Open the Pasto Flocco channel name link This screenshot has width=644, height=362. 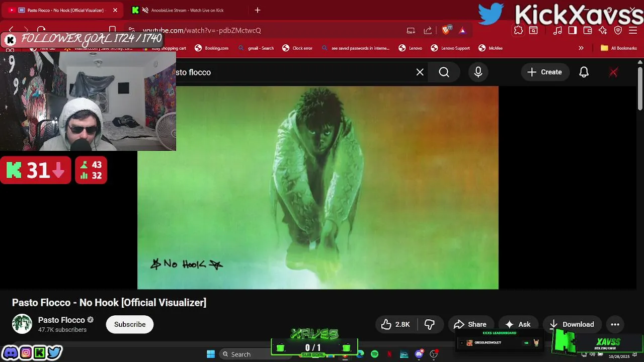pyautogui.click(x=61, y=320)
